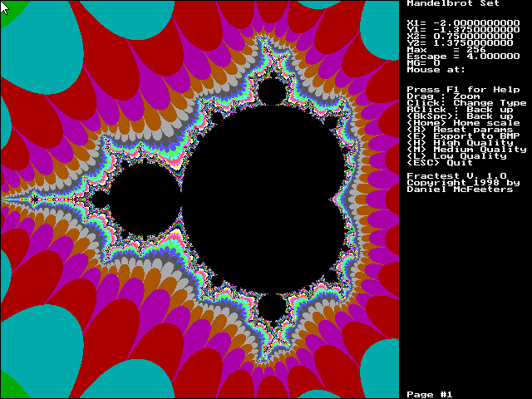Viewport: 532px width, 399px height.
Task: Click the small black bulb atop the cardioid
Action: [272, 91]
